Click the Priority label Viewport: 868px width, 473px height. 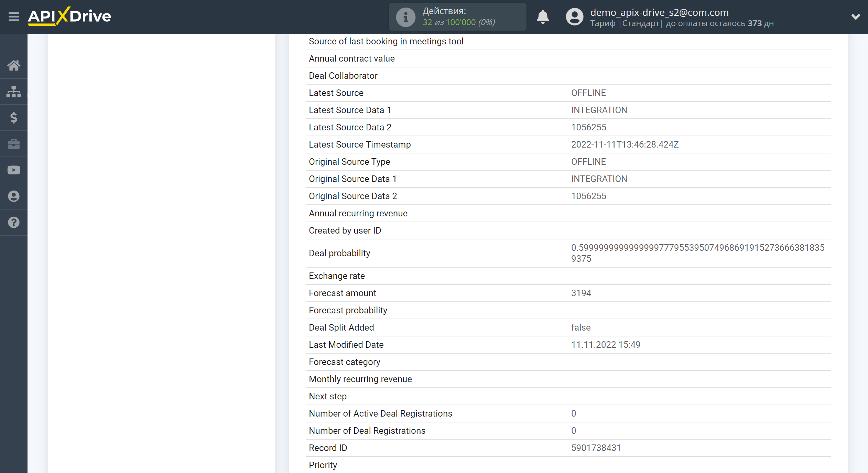323,465
